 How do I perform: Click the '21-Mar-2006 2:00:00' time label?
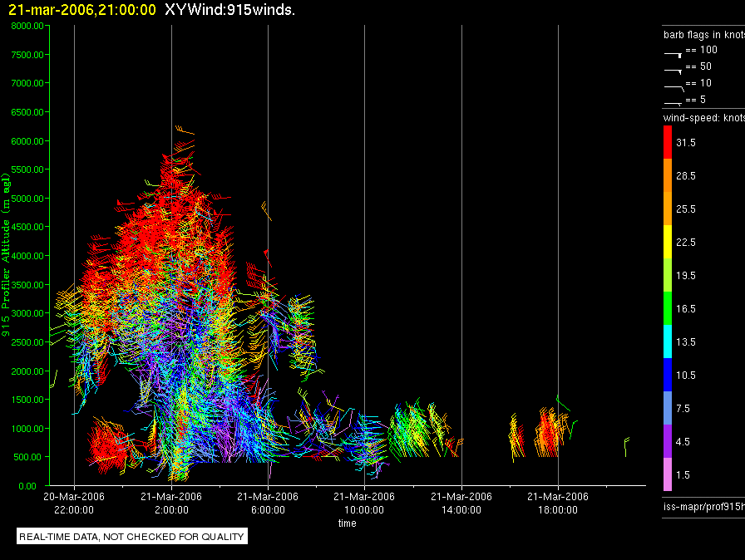click(171, 503)
